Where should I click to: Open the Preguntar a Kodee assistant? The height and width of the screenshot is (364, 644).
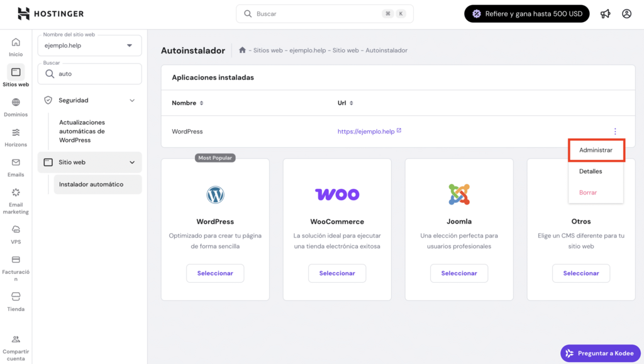pyautogui.click(x=600, y=353)
